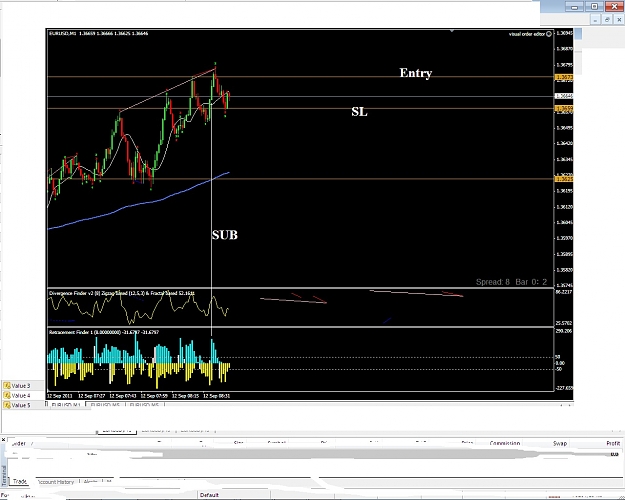Select the Value 3 row
Image resolution: width=625 pixels, height=500 pixels.
point(22,386)
